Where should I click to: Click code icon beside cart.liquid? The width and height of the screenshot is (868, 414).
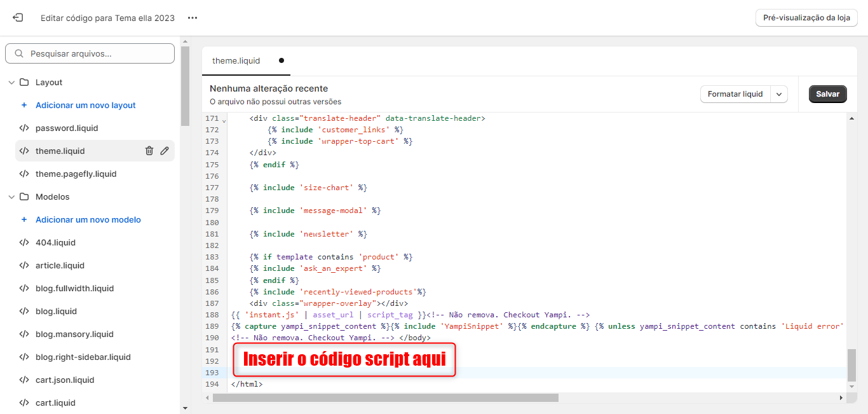click(24, 403)
